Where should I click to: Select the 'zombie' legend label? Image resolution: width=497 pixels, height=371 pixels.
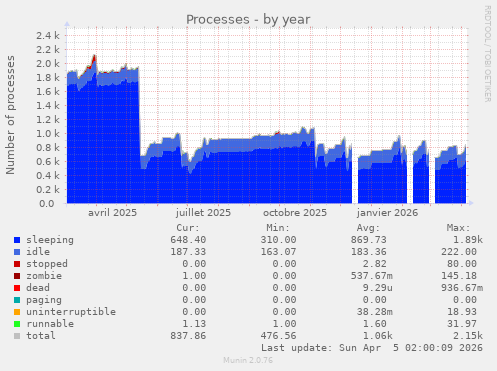[x=44, y=276]
